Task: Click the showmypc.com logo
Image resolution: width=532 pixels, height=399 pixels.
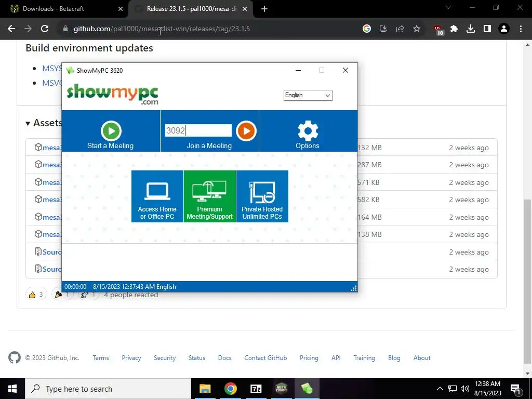Action: 113,94
